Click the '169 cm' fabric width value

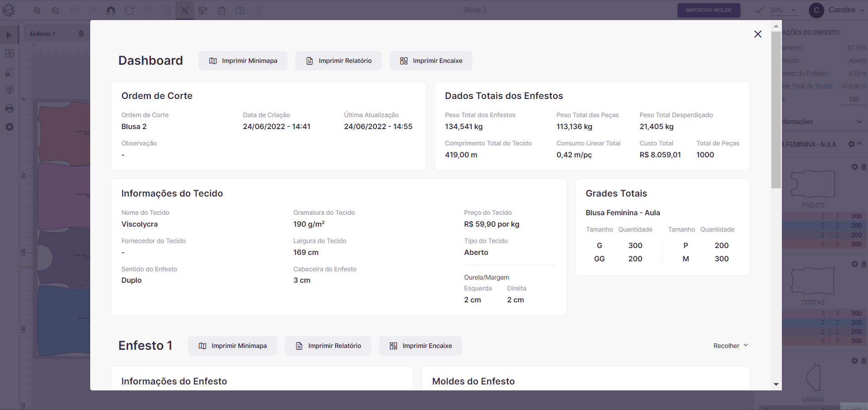point(306,253)
